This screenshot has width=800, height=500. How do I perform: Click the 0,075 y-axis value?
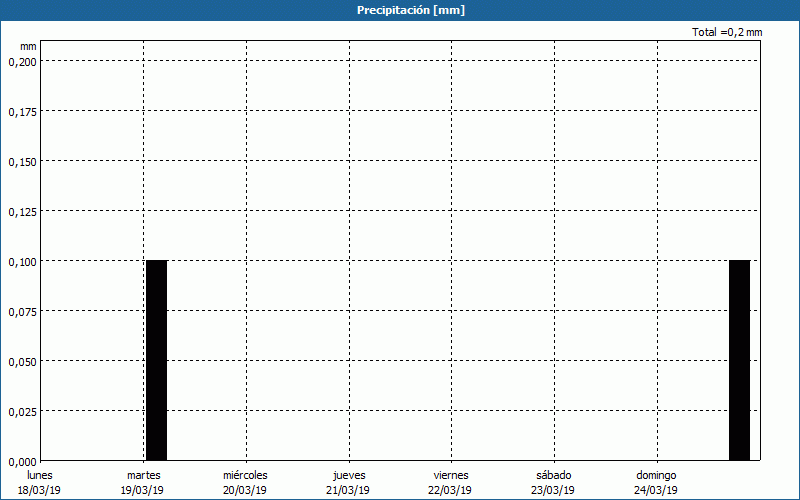[x=23, y=312]
